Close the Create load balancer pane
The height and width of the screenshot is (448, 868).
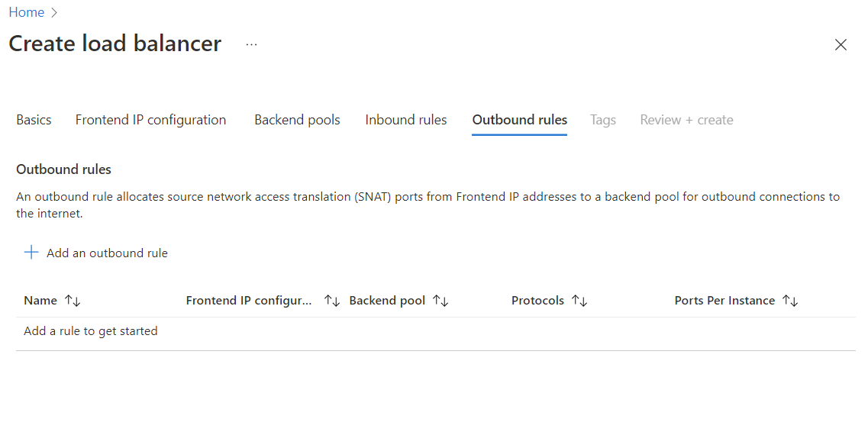pos(841,45)
